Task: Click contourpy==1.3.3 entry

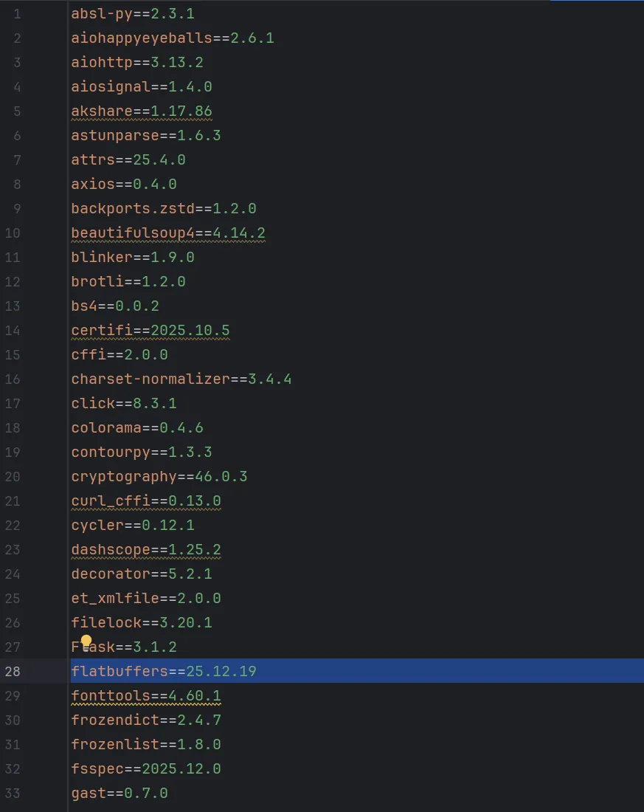Action: (142, 452)
